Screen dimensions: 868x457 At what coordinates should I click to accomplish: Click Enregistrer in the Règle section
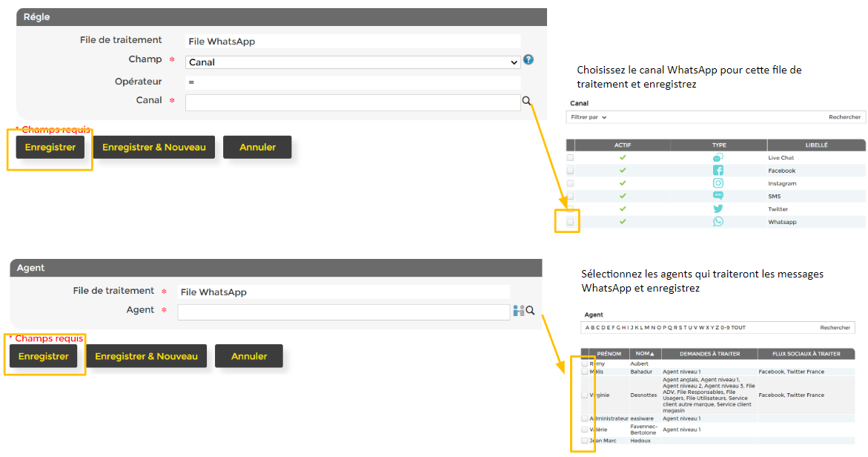(x=50, y=148)
